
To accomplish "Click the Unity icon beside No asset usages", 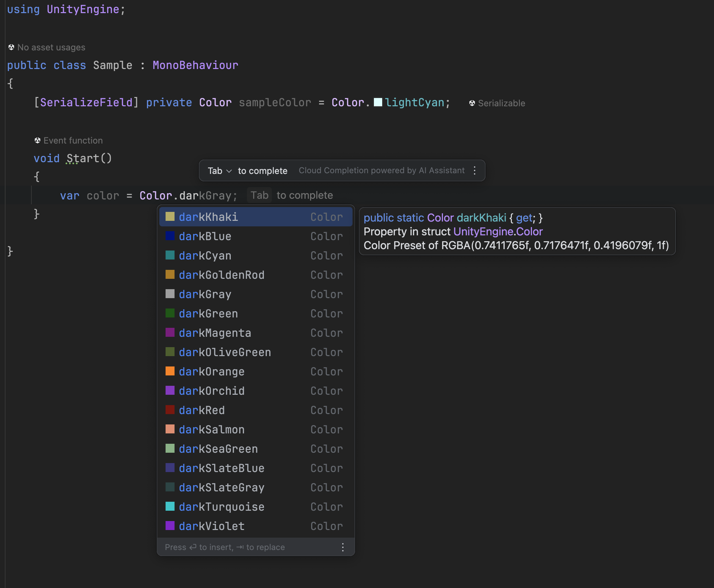I will pos(11,47).
